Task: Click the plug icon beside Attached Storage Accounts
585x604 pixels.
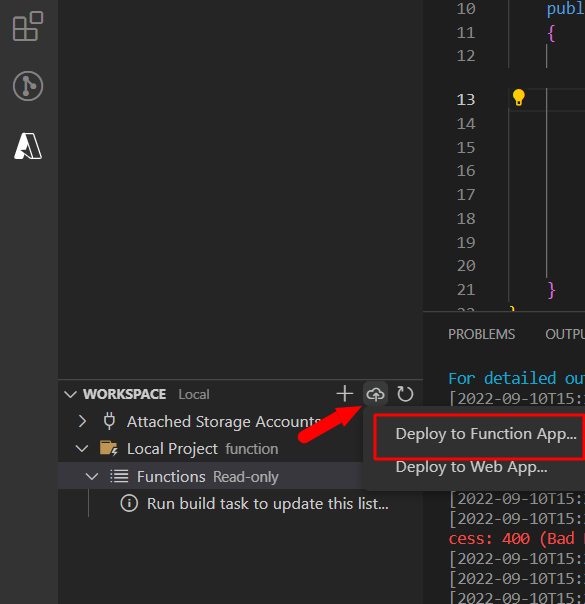Action: (109, 421)
